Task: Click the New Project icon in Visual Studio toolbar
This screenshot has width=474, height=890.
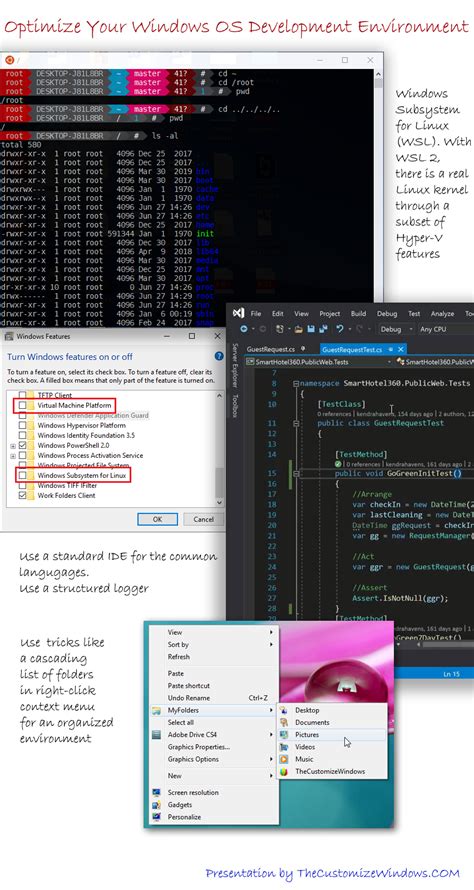Action: tap(280, 329)
